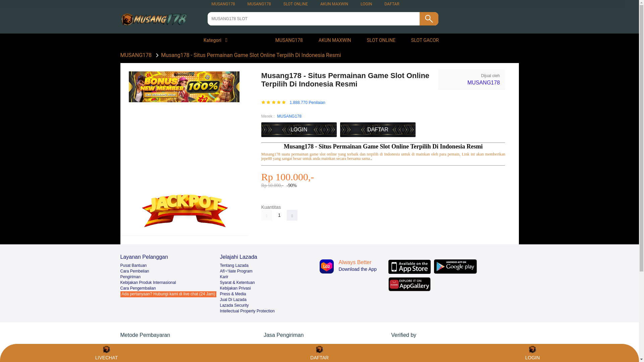The image size is (644, 362).
Task: Click the MUSANG178 seller link under Dijual oleh
Action: (x=483, y=83)
